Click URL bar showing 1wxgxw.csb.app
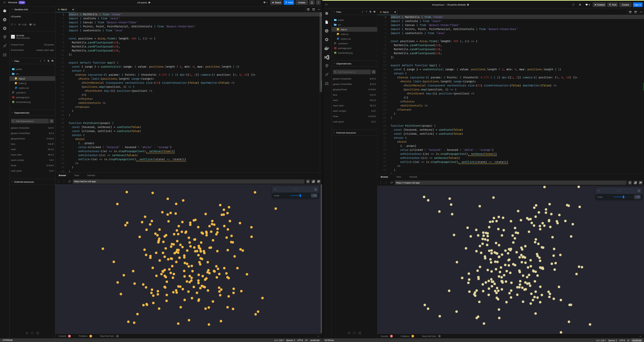 tap(511, 183)
